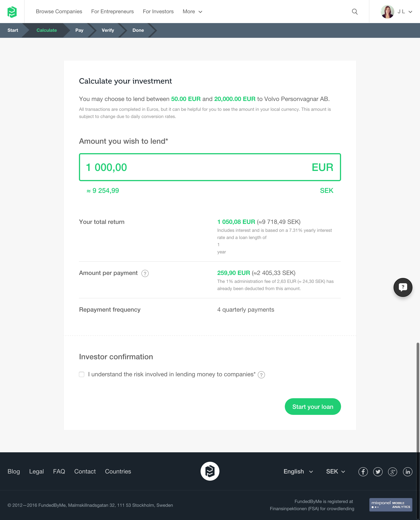Open the Google Plus social icon
This screenshot has width=420, height=520.
(392, 472)
